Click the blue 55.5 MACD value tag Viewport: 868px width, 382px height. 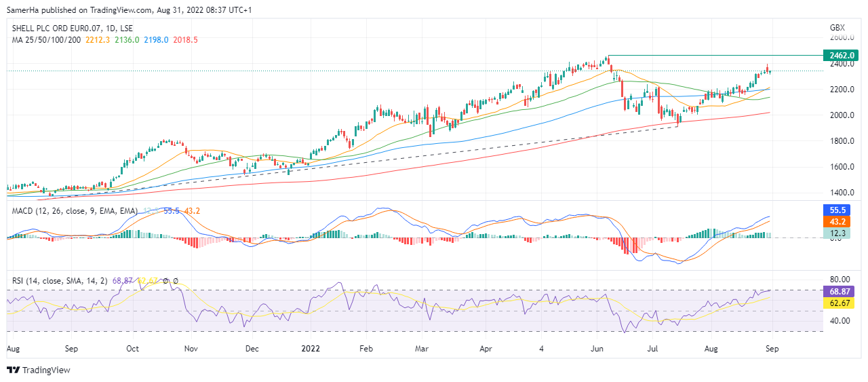pyautogui.click(x=840, y=210)
